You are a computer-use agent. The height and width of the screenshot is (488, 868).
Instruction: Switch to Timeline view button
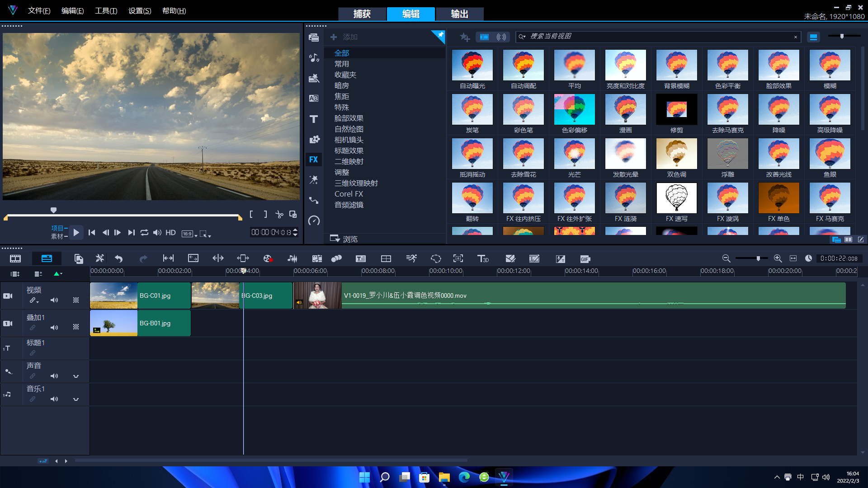[47, 259]
